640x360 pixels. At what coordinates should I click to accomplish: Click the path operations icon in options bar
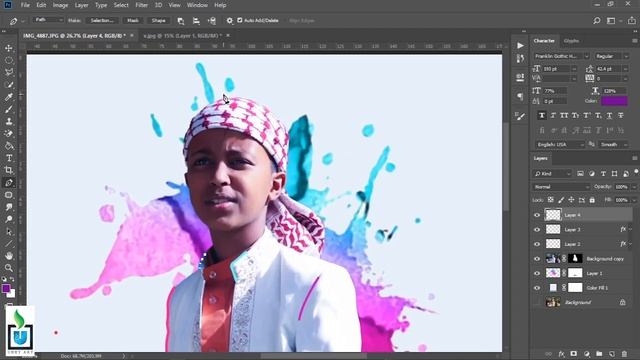tap(181, 20)
